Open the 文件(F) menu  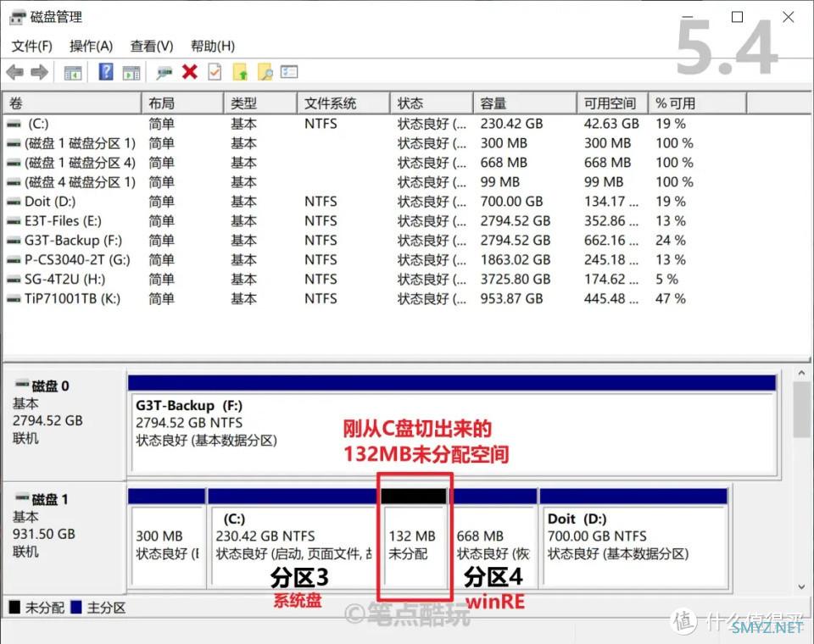pyautogui.click(x=31, y=46)
